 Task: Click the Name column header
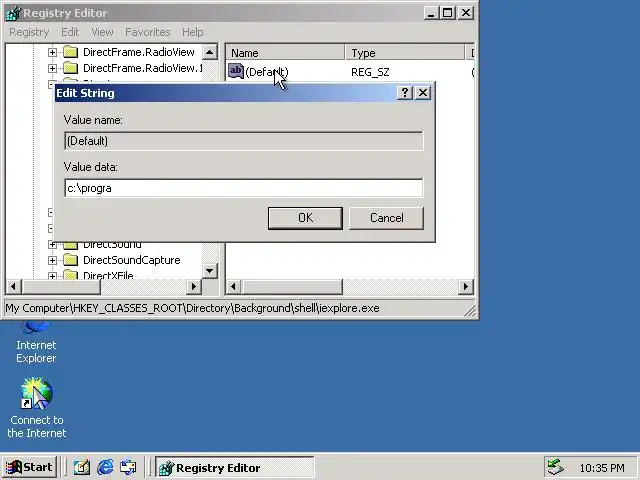click(x=285, y=53)
